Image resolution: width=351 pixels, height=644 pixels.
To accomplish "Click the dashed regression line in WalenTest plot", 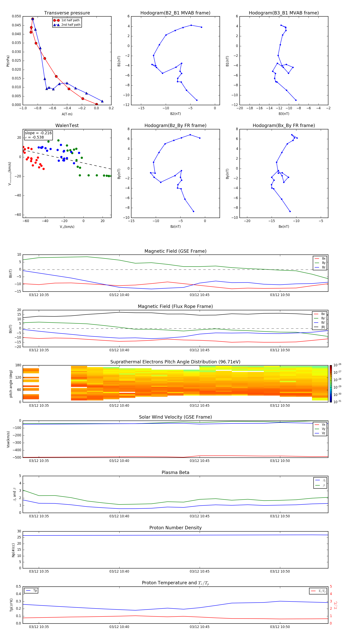I will (x=67, y=159).
